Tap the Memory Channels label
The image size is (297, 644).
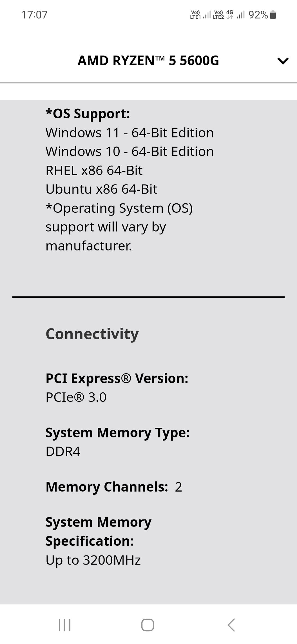click(107, 487)
